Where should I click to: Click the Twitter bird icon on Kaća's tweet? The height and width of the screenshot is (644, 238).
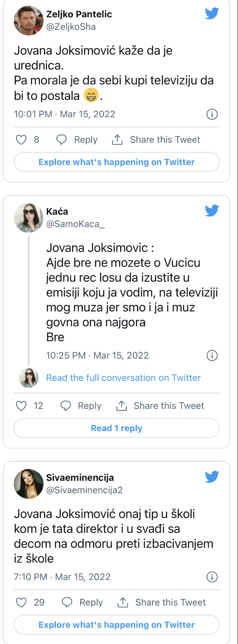click(x=212, y=211)
